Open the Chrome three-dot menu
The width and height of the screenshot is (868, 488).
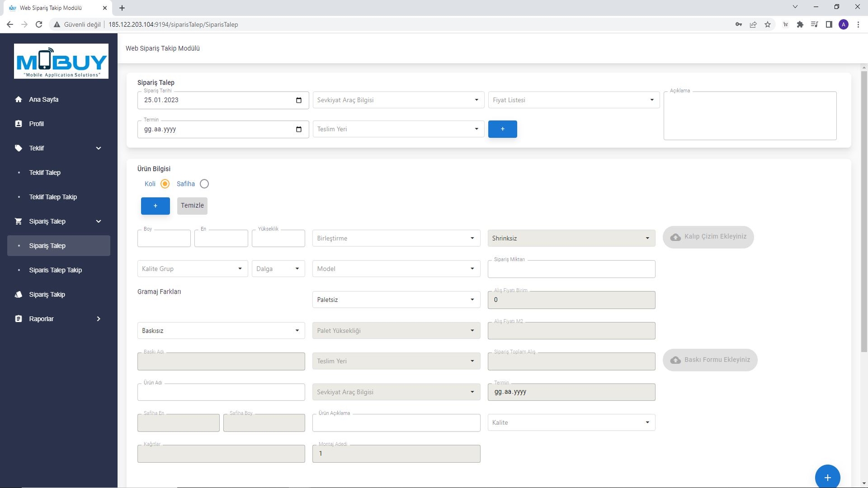858,24
